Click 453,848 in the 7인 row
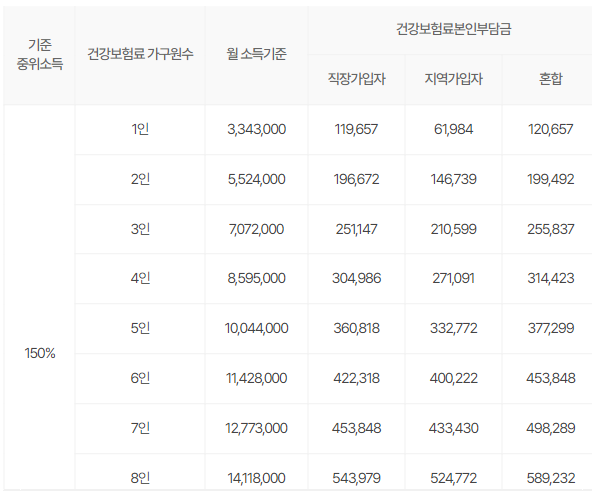 point(356,428)
